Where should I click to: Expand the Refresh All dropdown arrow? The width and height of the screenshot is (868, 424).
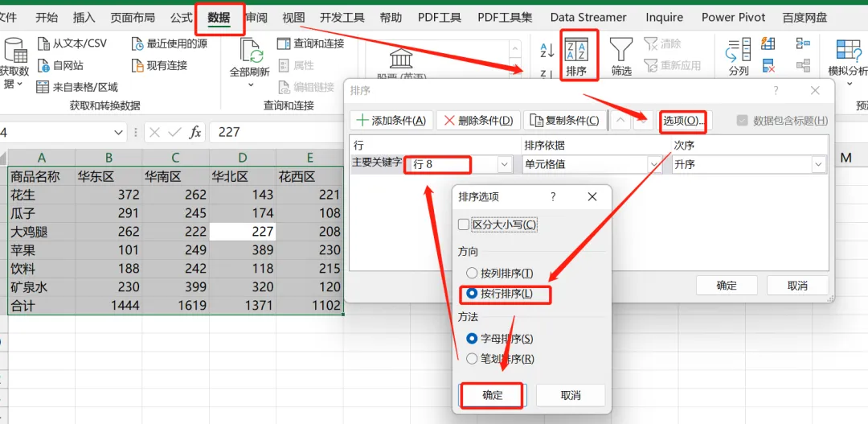tap(250, 84)
